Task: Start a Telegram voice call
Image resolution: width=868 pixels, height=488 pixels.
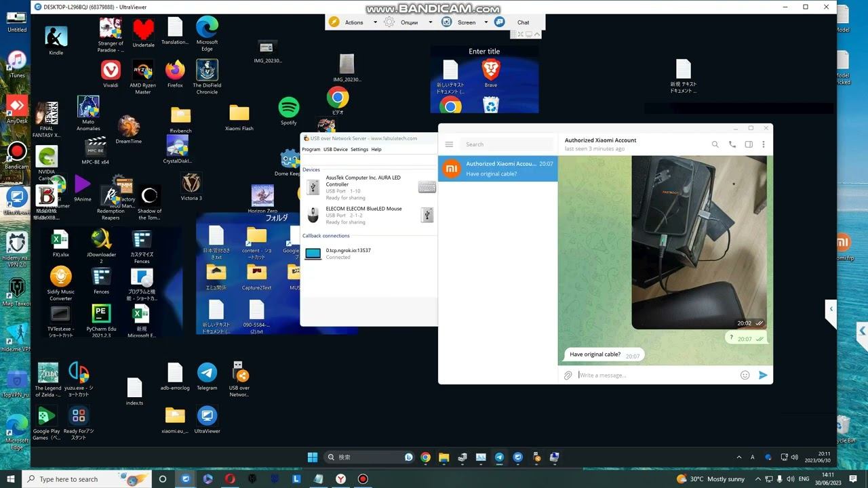Action: coord(732,144)
